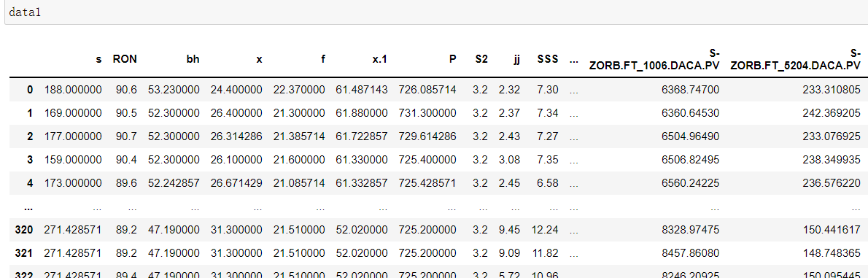
Task: Select the bh column header
Action: [193, 58]
